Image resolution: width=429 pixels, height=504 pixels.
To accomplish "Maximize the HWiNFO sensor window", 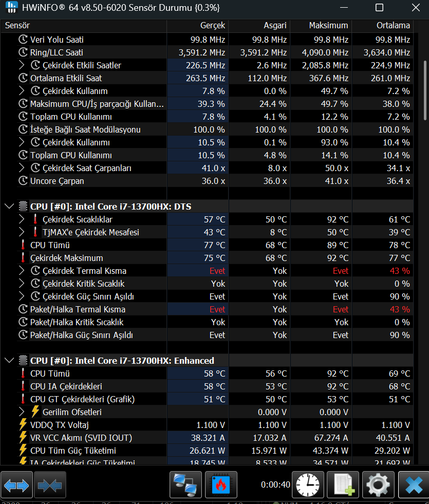I will click(380, 7).
